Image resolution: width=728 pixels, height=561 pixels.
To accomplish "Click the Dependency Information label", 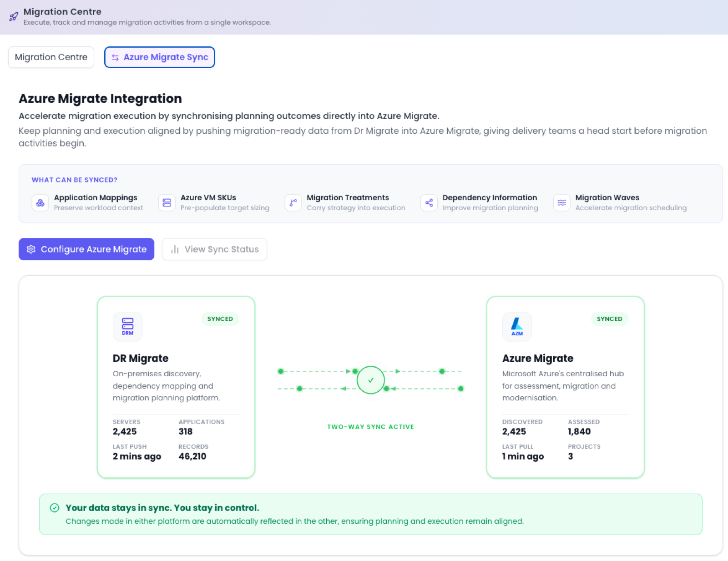I will point(490,197).
